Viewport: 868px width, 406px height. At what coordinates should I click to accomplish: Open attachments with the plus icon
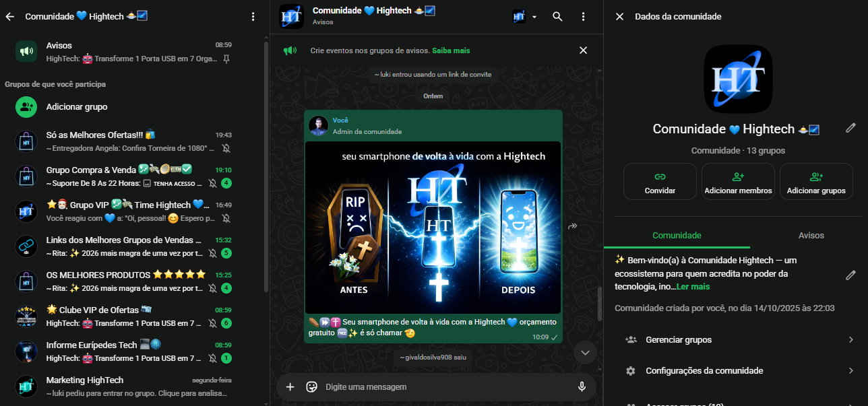pos(290,386)
